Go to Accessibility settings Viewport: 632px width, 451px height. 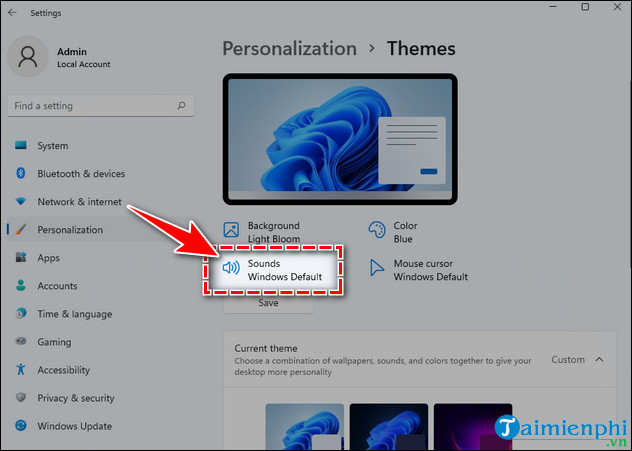(x=100, y=370)
